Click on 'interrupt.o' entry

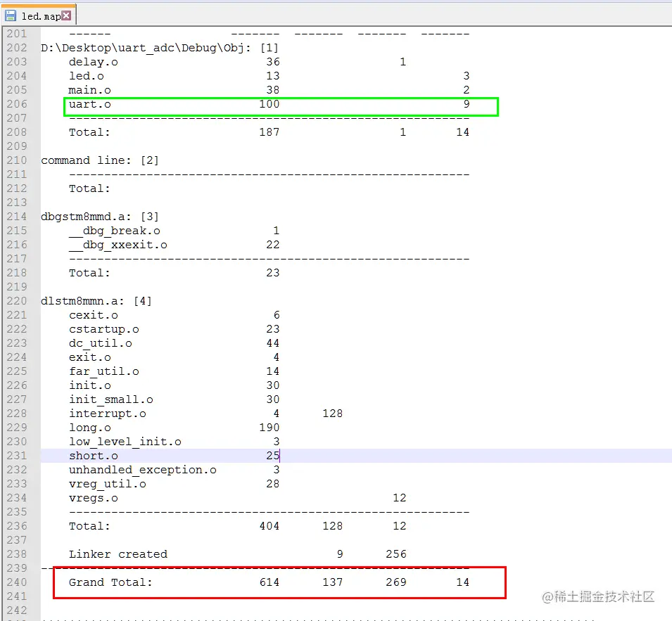107,414
